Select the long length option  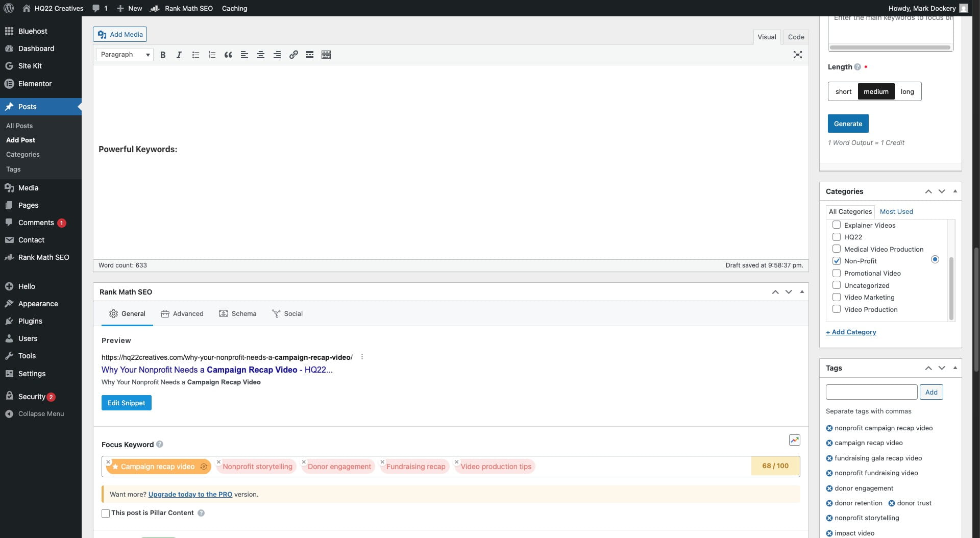(x=907, y=91)
